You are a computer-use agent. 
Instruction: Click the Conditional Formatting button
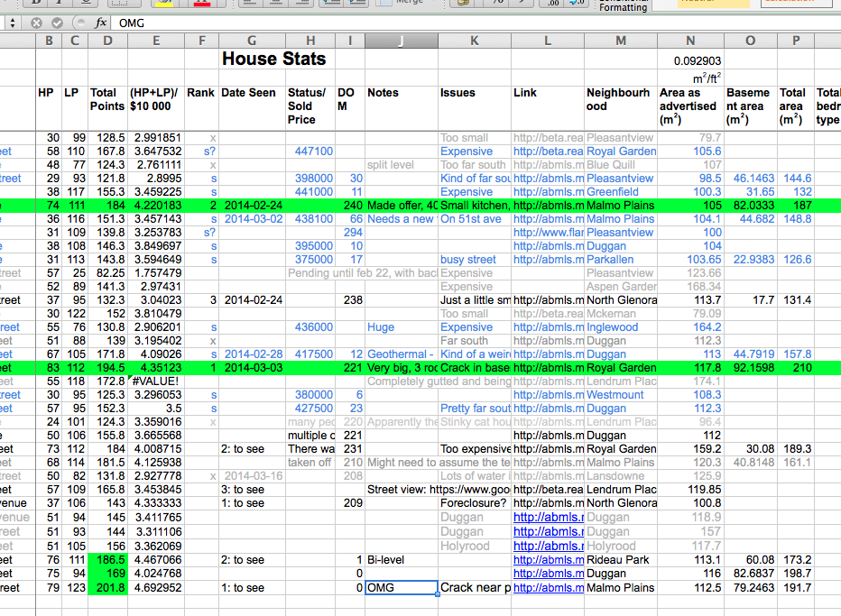tap(624, 5)
